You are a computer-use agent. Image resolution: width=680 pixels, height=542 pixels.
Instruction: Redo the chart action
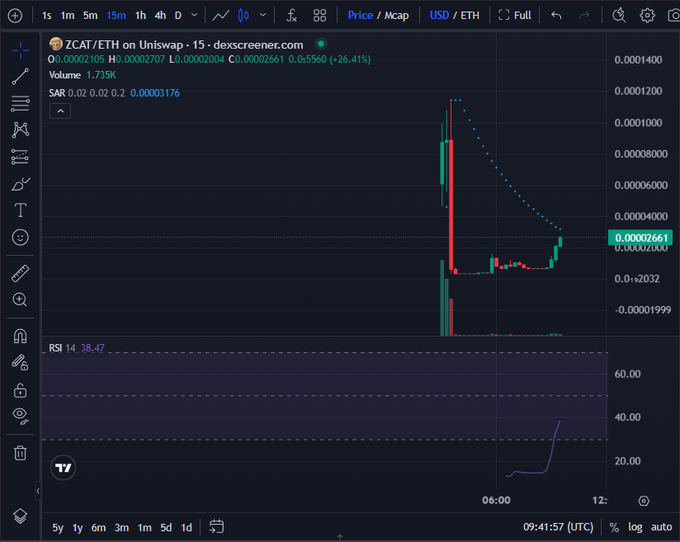coord(584,16)
